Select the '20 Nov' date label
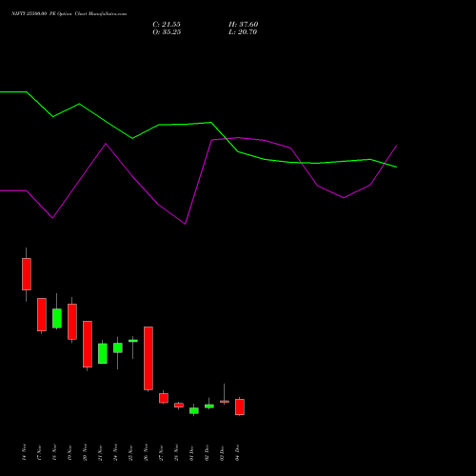The width and height of the screenshot is (476, 476). [x=85, y=452]
